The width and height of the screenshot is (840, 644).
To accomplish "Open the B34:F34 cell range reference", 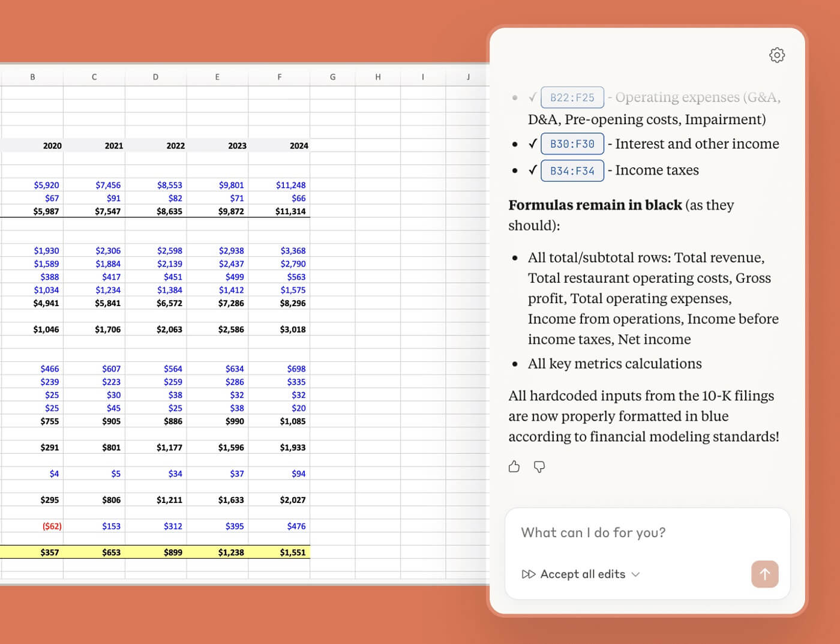I will coord(572,170).
